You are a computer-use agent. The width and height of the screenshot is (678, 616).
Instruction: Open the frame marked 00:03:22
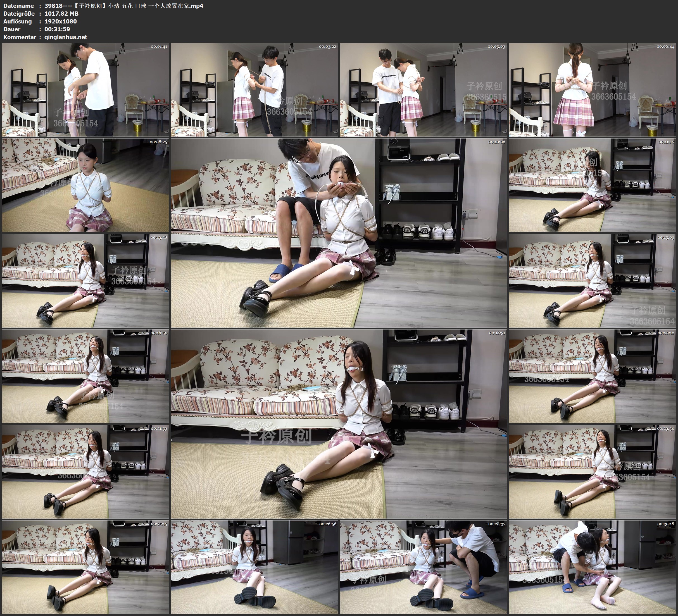(x=254, y=89)
